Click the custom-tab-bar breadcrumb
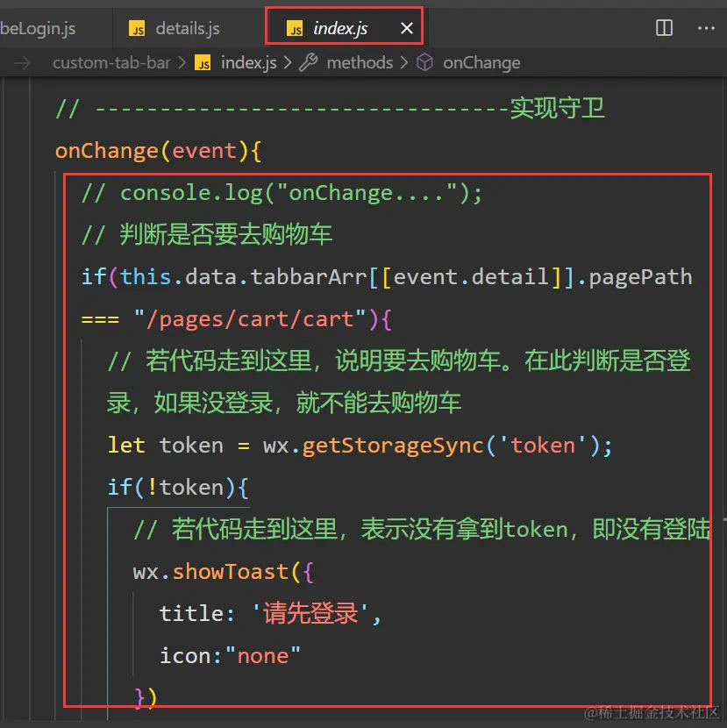This screenshot has height=728, width=727. coord(111,62)
